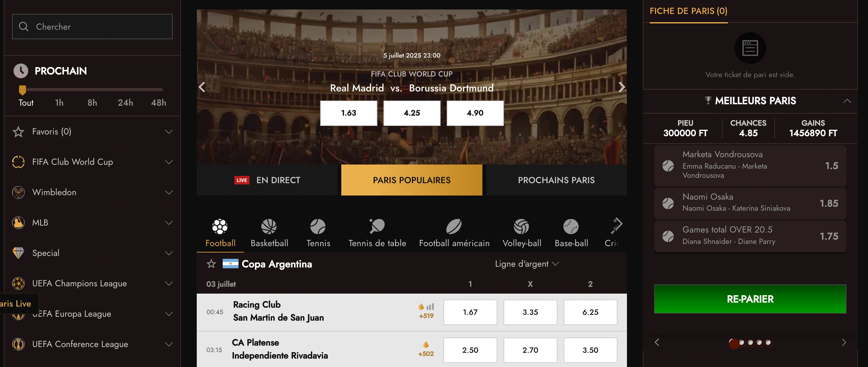Click the Chercher search field

[92, 27]
